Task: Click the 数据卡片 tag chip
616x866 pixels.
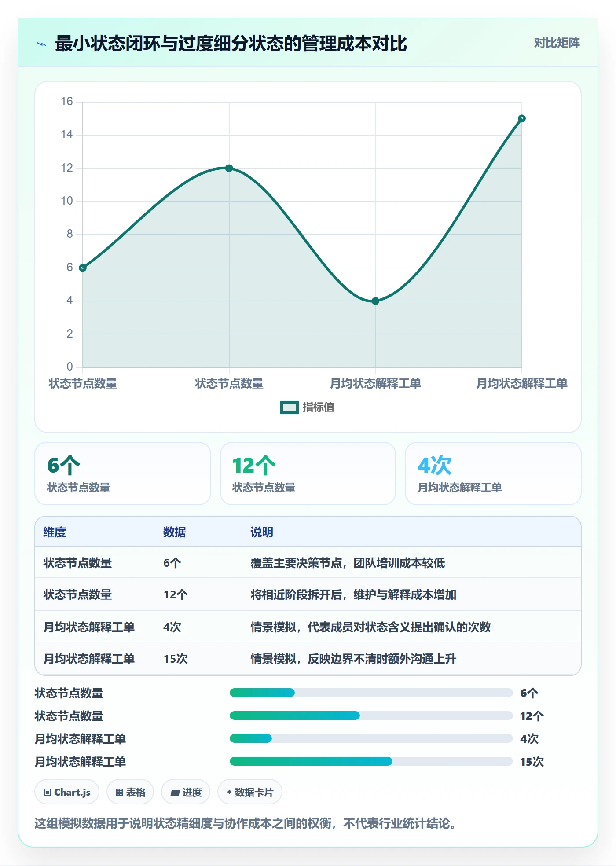Action: click(x=250, y=792)
